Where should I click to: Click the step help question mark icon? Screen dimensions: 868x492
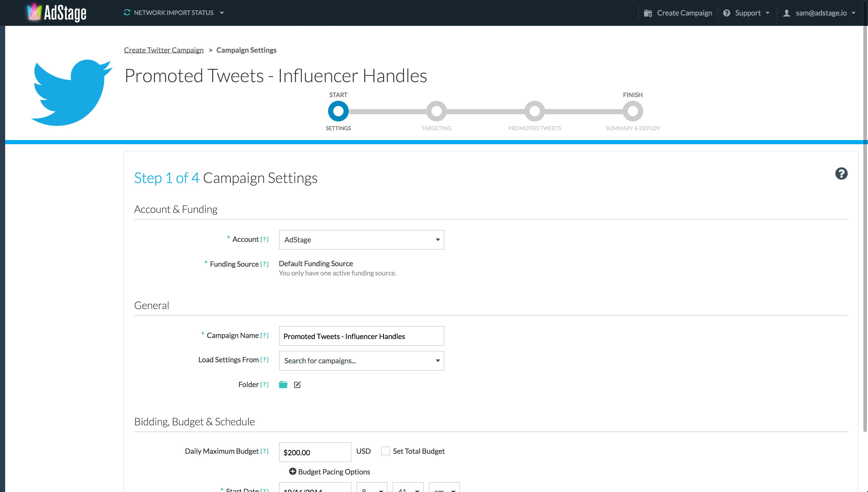pos(841,174)
